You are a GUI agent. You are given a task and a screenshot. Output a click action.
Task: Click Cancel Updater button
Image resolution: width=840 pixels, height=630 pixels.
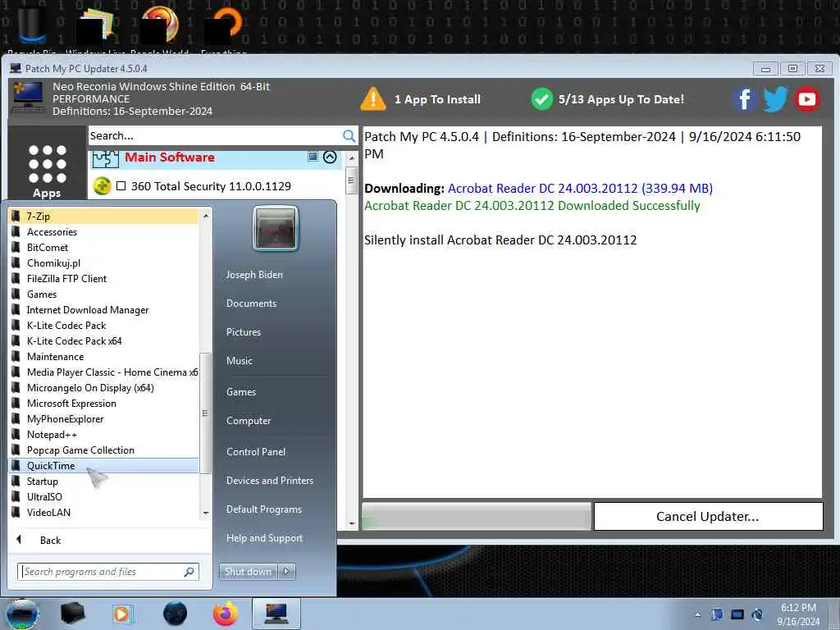[708, 517]
